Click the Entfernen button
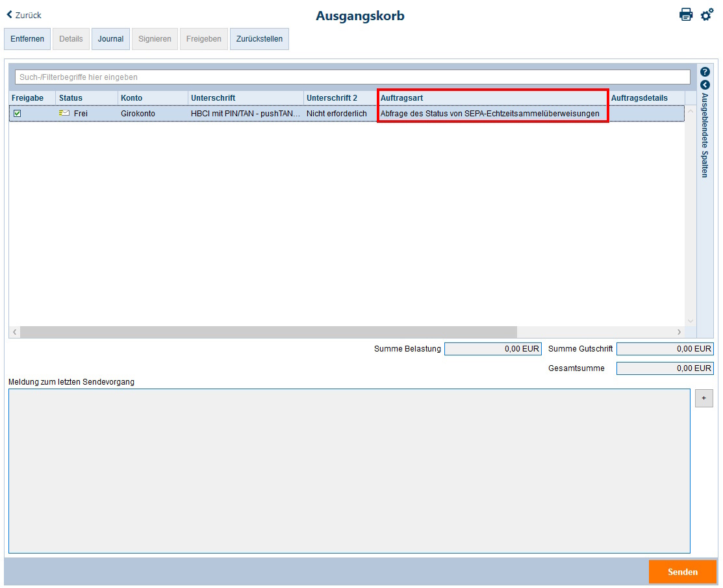The width and height of the screenshot is (723, 588). (27, 39)
